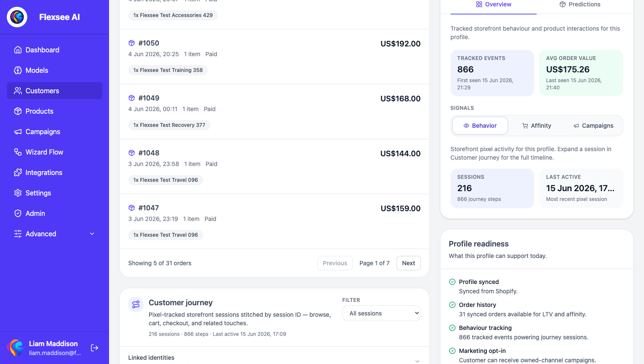Click the Profile readiness heading
644x364 pixels.
coord(479,244)
